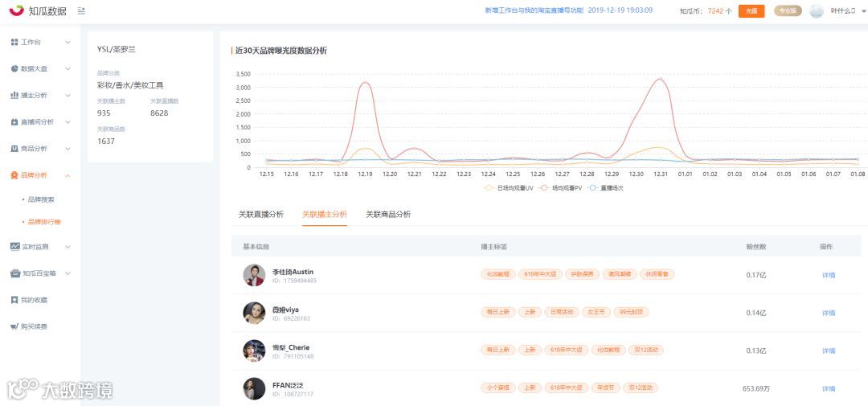
Task: Open 详情 for 雪梨_Cherie
Action: click(829, 351)
